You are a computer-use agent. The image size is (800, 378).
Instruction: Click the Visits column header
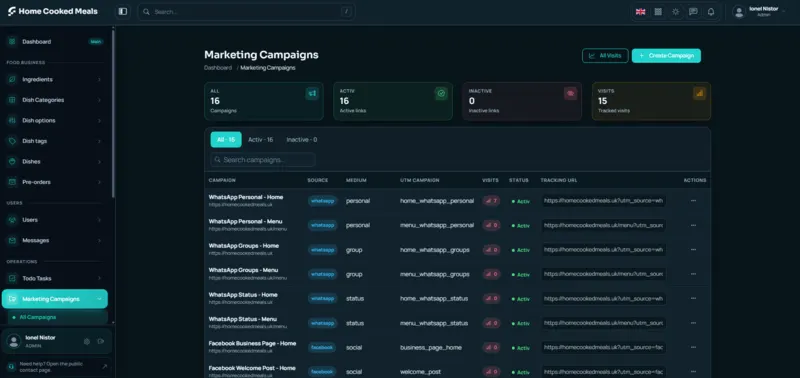coord(490,181)
